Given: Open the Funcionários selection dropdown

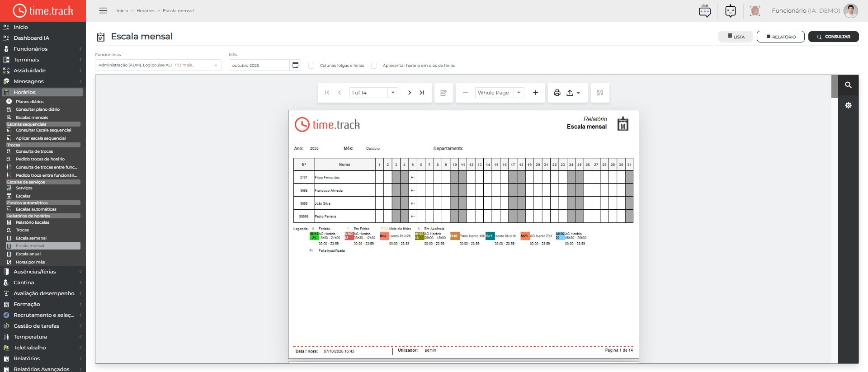Looking at the screenshot, I should pyautogui.click(x=158, y=65).
